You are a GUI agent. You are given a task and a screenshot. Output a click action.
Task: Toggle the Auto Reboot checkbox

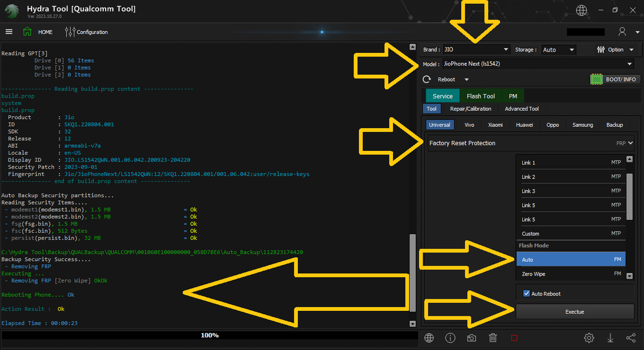pos(527,294)
